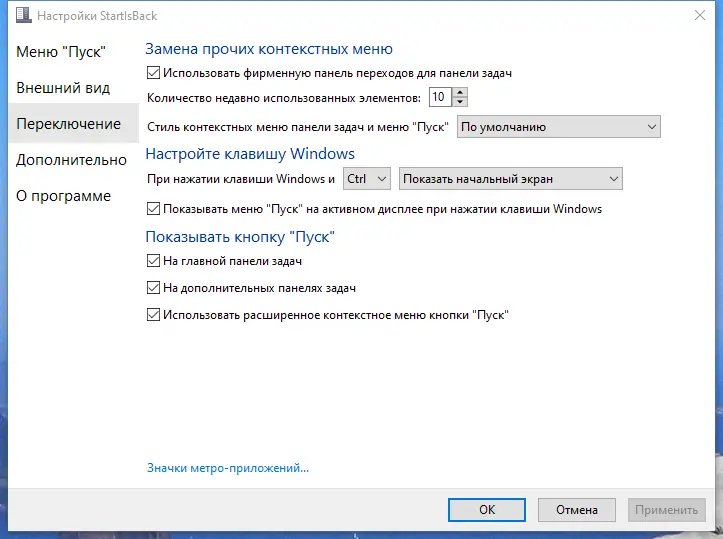Open the По умолчанию context menu style dropdown
723x539 pixels.
point(558,127)
